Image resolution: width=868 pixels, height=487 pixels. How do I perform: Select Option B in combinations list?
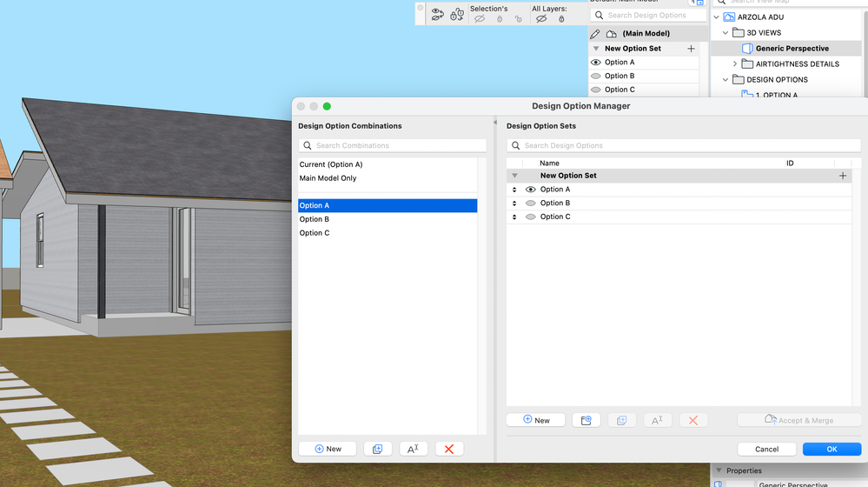[388, 219]
